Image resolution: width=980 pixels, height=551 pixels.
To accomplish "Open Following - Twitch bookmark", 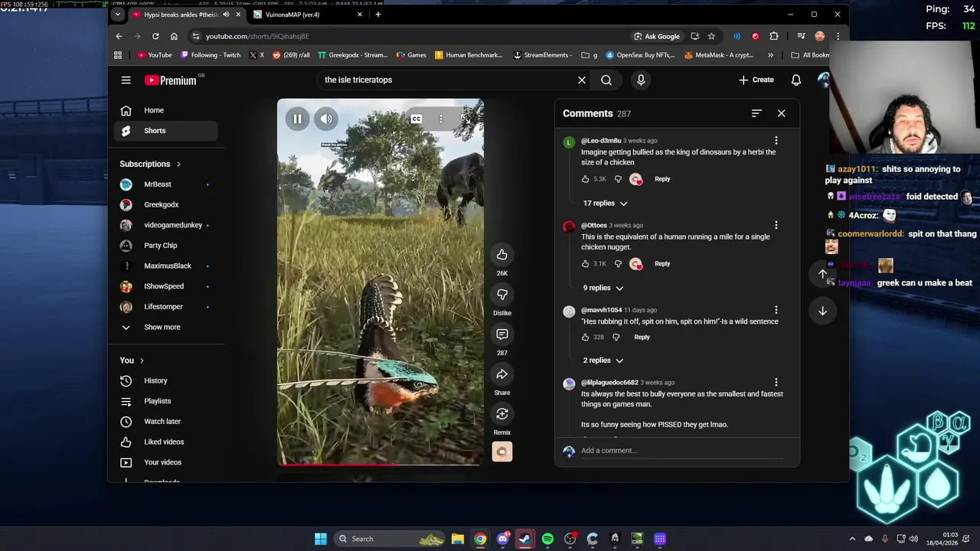I will (x=211, y=55).
